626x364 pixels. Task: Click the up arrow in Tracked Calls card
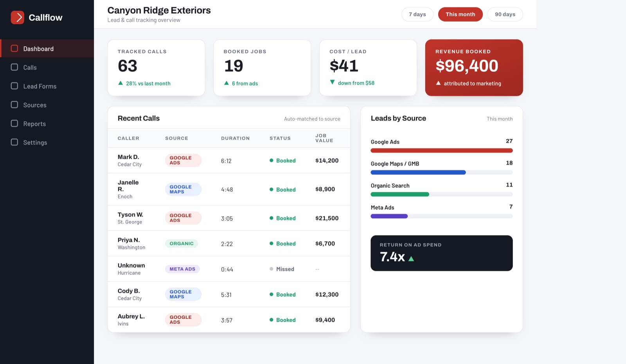121,83
